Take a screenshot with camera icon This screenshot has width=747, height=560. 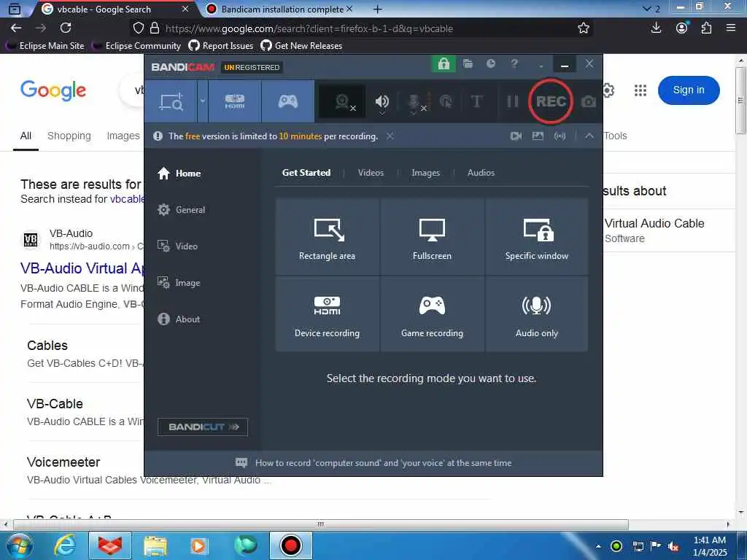[x=589, y=101]
